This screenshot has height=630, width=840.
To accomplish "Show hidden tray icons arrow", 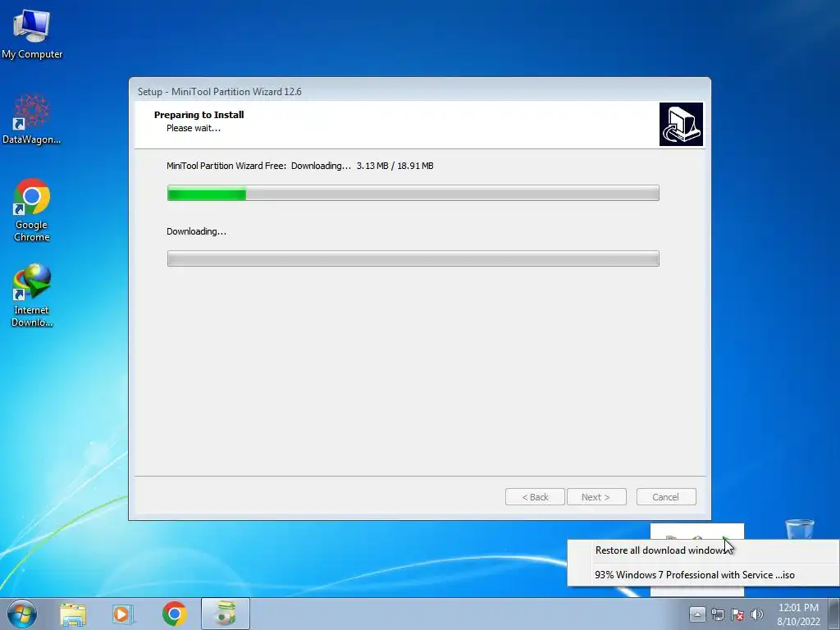I will point(697,614).
